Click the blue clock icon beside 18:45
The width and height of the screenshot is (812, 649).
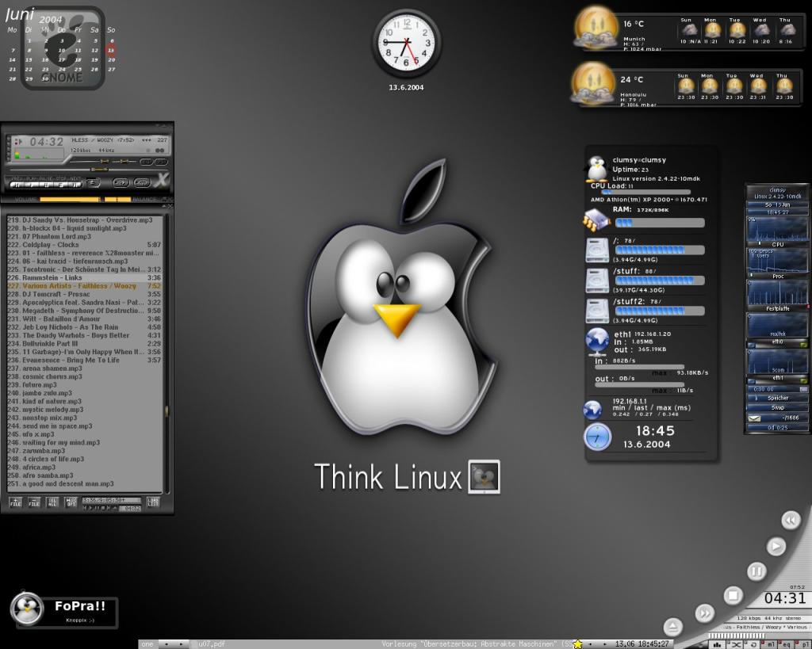click(x=598, y=437)
